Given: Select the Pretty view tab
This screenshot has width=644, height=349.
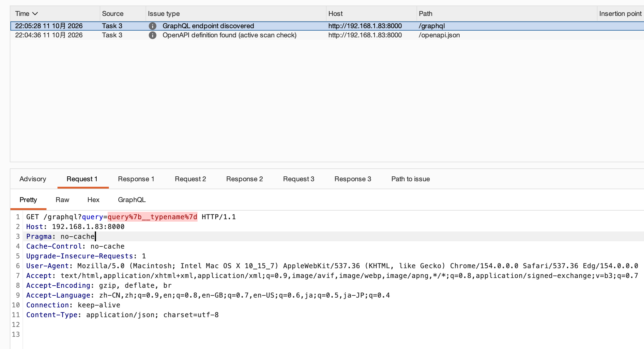Looking at the screenshot, I should (x=28, y=200).
